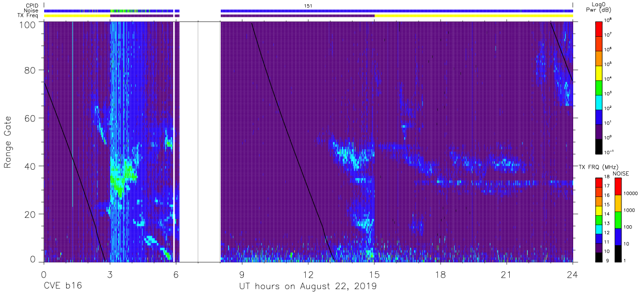Click the 60 tick on Range Gate axis
This screenshot has width=644, height=297.
31,118
